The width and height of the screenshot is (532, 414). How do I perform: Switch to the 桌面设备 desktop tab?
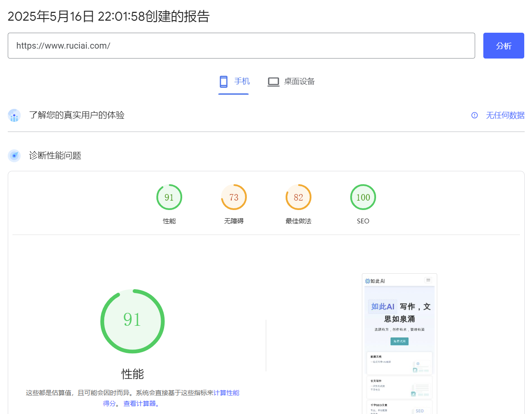point(291,81)
